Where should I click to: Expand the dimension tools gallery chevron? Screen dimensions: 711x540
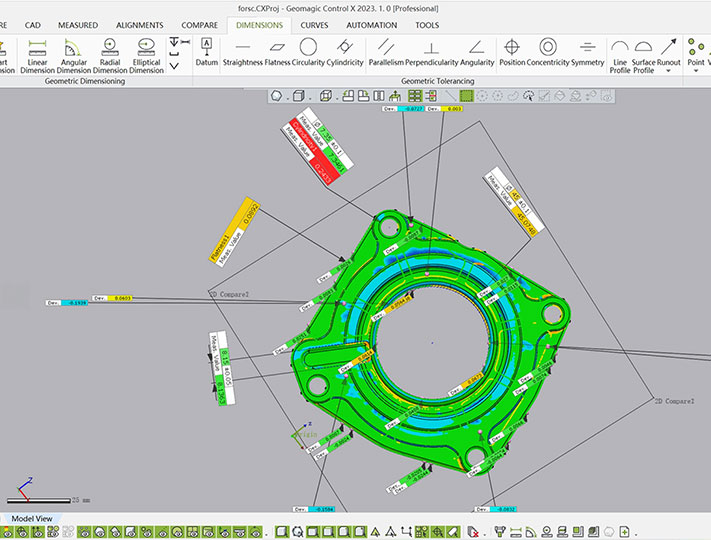click(x=175, y=66)
